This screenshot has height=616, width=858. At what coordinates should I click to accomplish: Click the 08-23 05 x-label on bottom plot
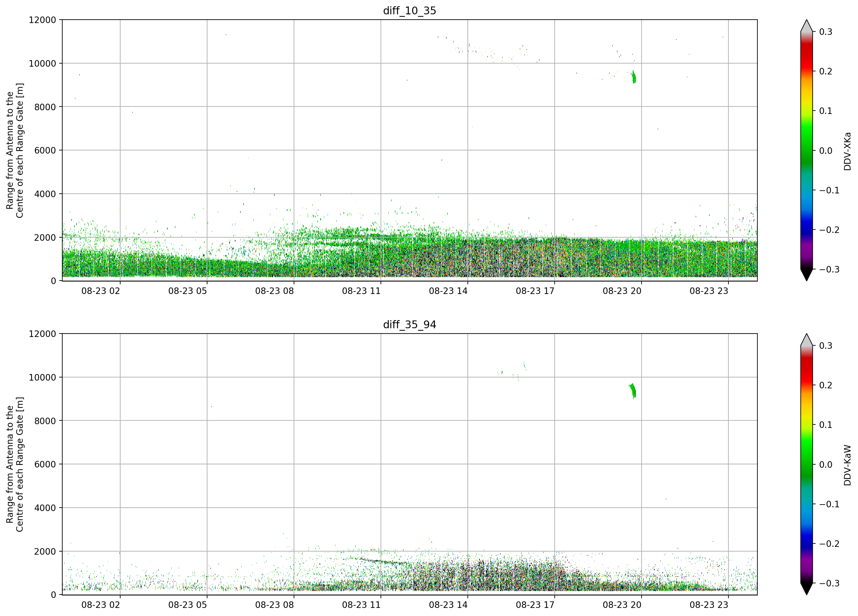pyautogui.click(x=188, y=605)
